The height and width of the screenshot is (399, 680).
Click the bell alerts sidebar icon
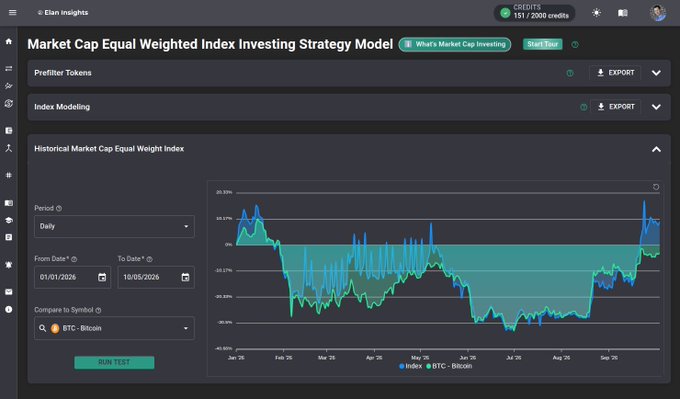(x=9, y=265)
